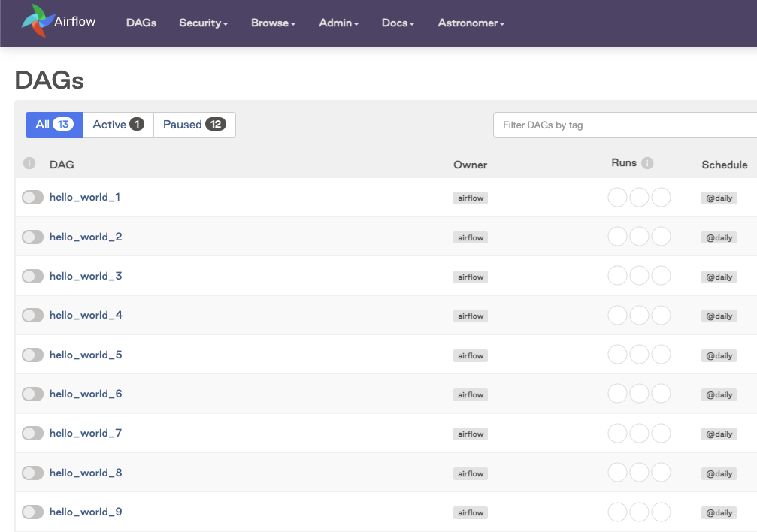This screenshot has height=532, width=757.
Task: Click the failed runs circle for hello_world_7
Action: tap(662, 433)
